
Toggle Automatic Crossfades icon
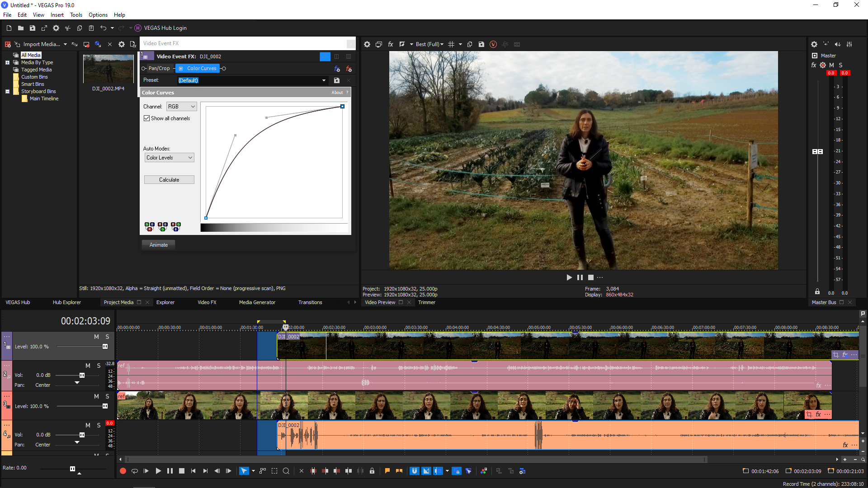pos(426,471)
